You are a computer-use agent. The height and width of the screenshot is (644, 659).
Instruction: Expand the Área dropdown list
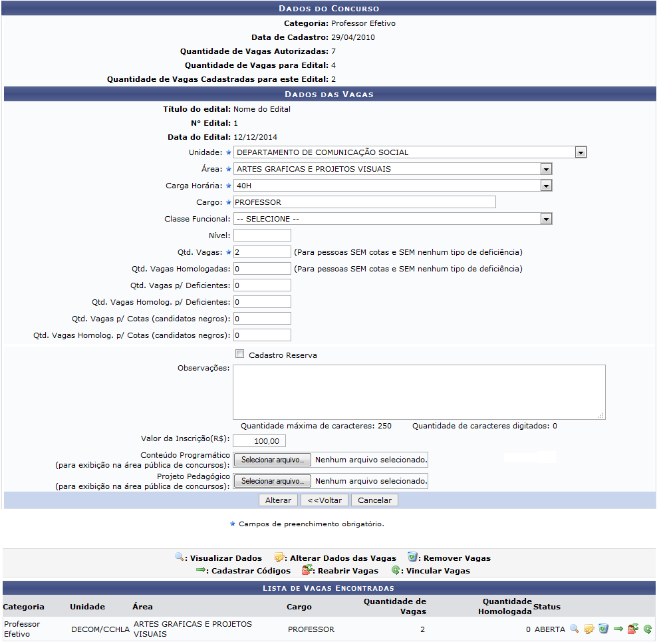click(x=392, y=169)
